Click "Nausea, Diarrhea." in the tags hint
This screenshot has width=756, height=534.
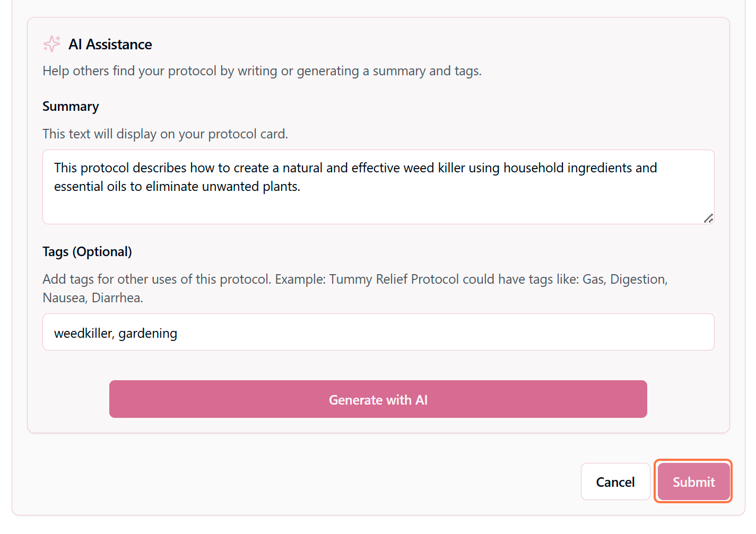pos(93,298)
